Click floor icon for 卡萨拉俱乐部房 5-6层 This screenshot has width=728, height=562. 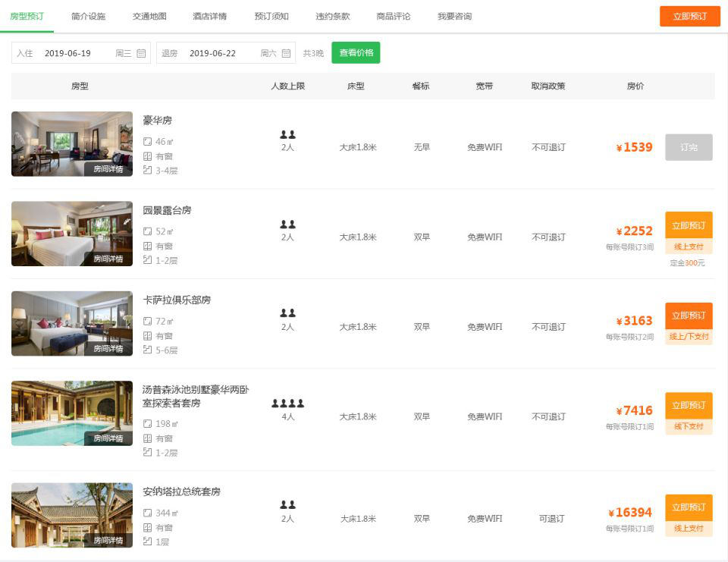point(148,350)
